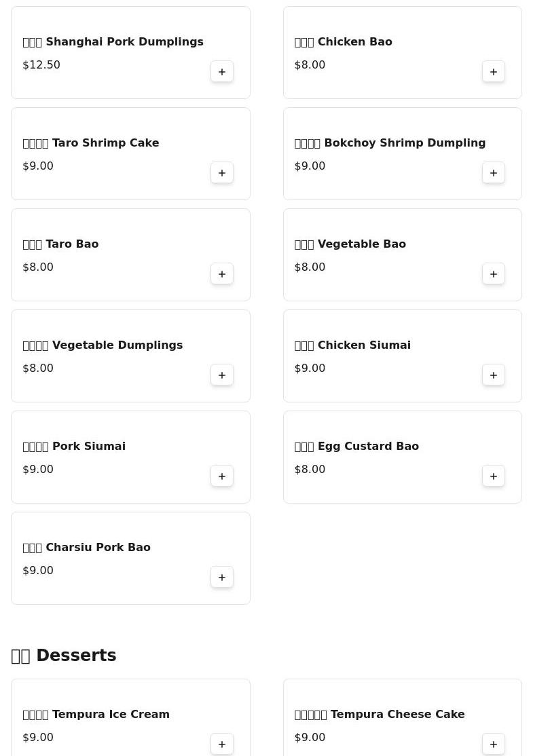Add Chicken Bao with plus button
This screenshot has width=533, height=756.
click(494, 71)
